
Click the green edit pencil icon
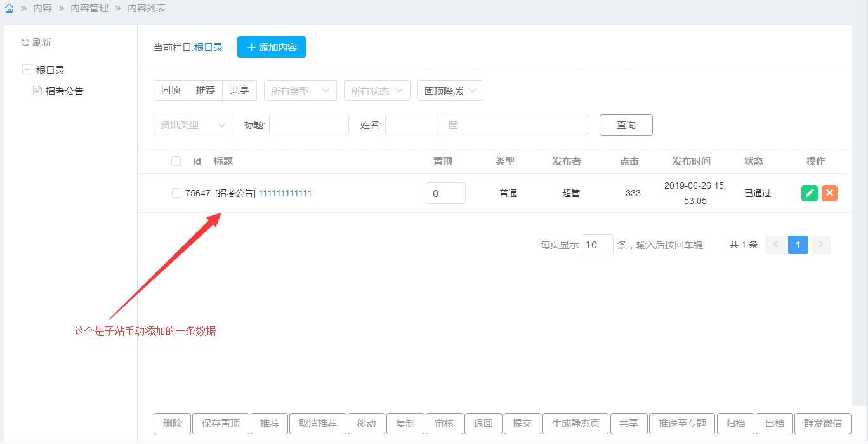pos(810,193)
